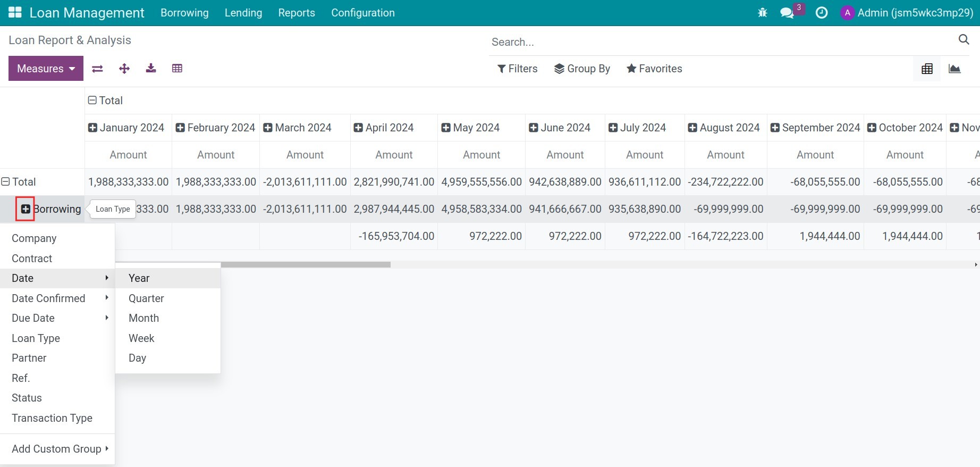This screenshot has height=467, width=980.
Task: Choose Quarter in the Date submenu
Action: click(168, 298)
